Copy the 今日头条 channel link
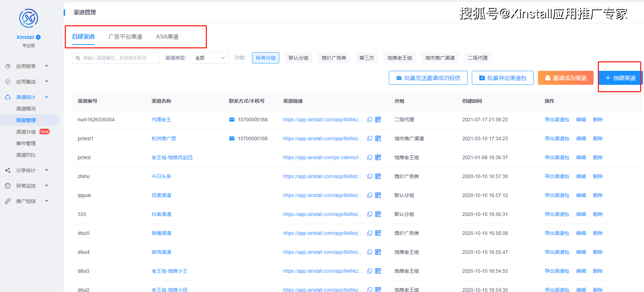Viewport: 644px width, 292px height. (x=369, y=176)
